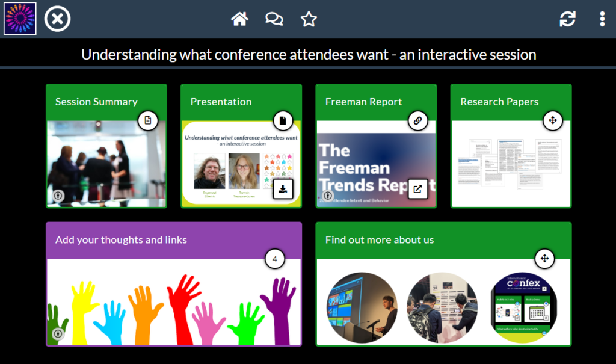
Task: Click the file icon on Presentation card
Action: pos(283,120)
